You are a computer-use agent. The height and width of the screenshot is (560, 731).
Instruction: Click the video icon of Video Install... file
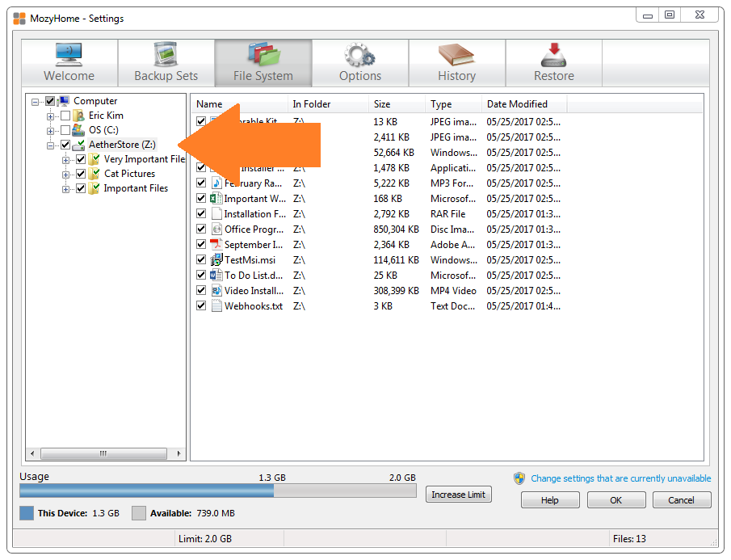pos(216,290)
